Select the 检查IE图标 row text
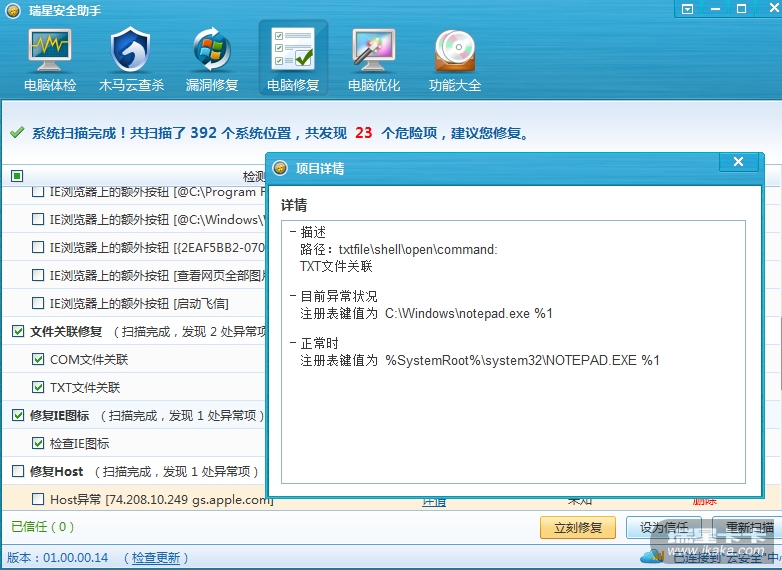This screenshot has width=782, height=570. (80, 443)
